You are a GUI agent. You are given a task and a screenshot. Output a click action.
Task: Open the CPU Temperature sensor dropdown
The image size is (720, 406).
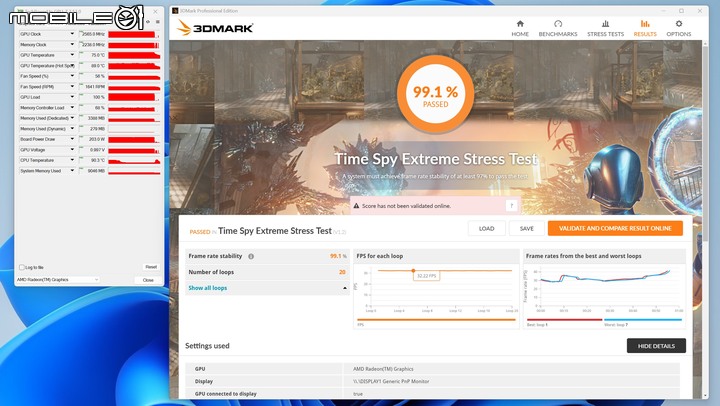click(72, 160)
